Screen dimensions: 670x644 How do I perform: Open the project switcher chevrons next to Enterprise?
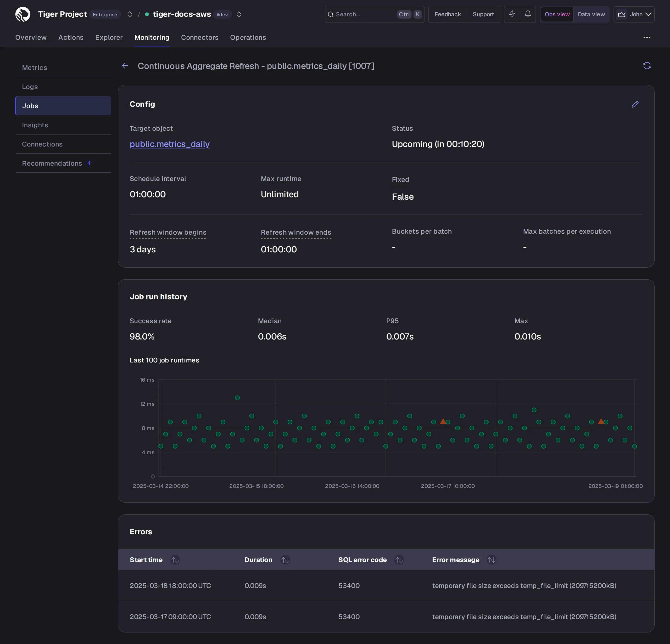[x=129, y=14]
